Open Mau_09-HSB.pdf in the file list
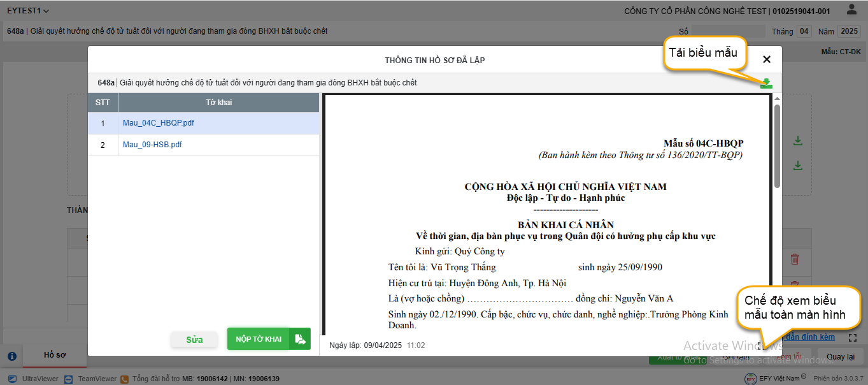Image resolution: width=868 pixels, height=385 pixels. coord(152,145)
